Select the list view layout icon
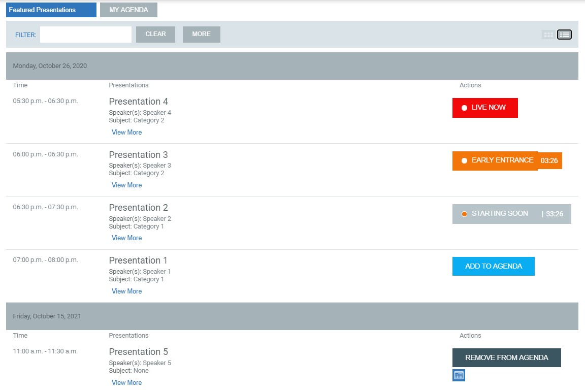This screenshot has height=392, width=585. [564, 35]
